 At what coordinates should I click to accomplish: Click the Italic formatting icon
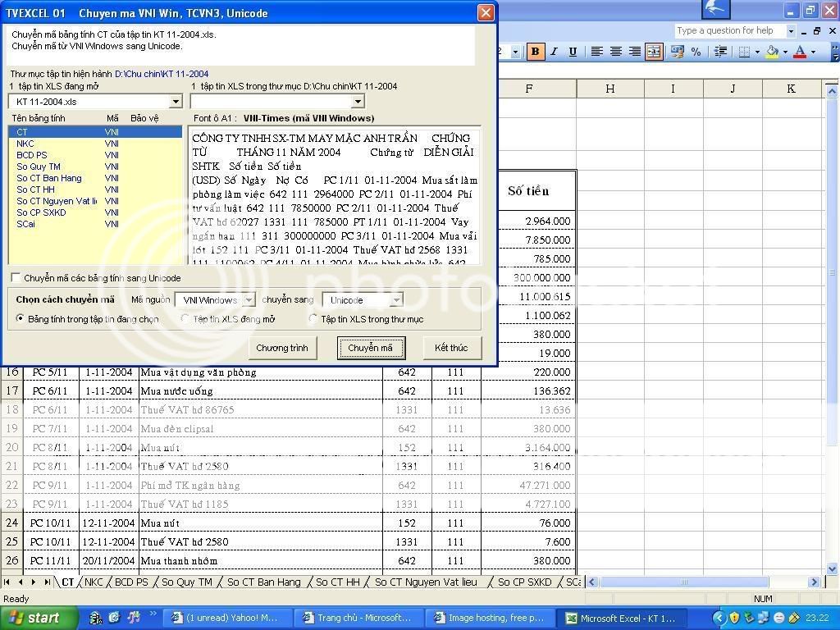click(555, 52)
